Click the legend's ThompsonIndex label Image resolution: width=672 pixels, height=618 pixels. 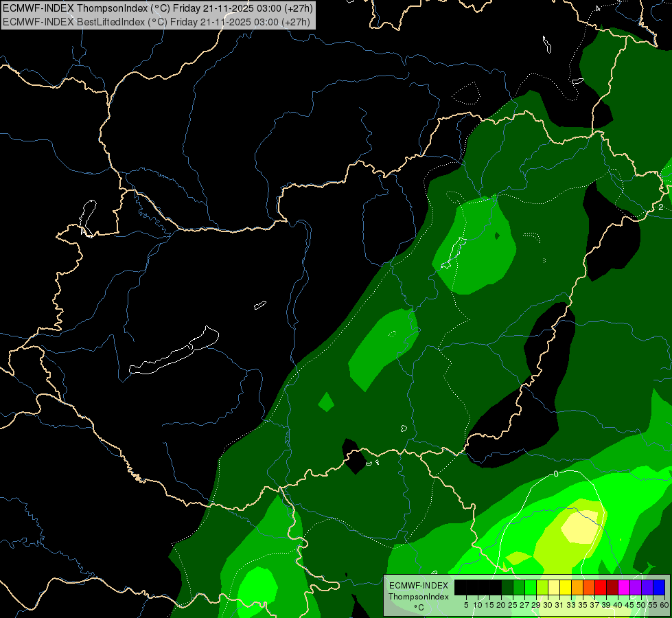pyautogui.click(x=419, y=597)
